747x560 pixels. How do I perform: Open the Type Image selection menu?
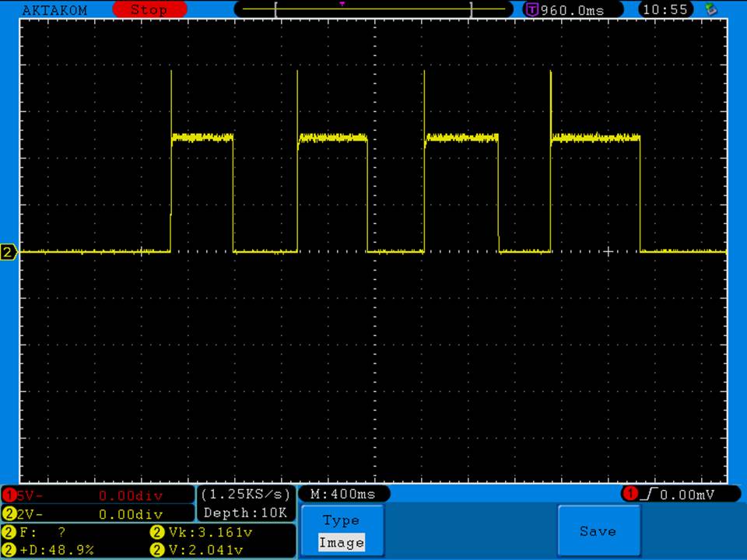[341, 531]
